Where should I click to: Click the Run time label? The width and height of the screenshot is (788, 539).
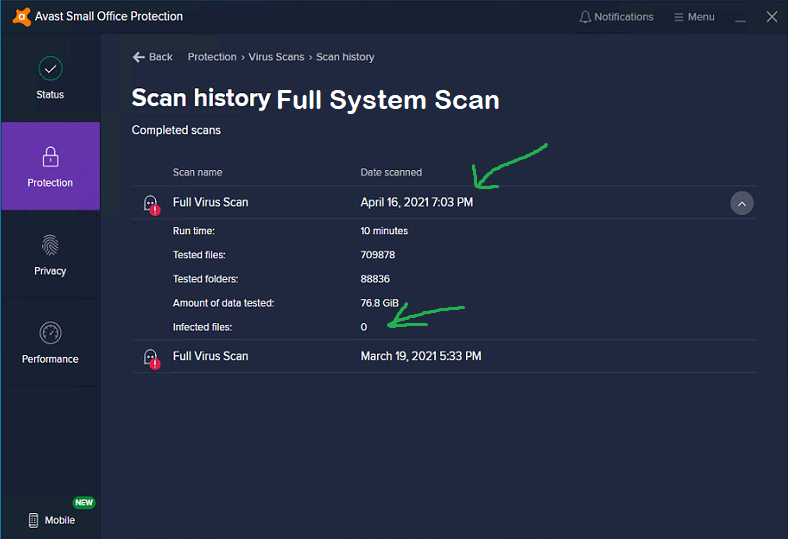pos(193,231)
